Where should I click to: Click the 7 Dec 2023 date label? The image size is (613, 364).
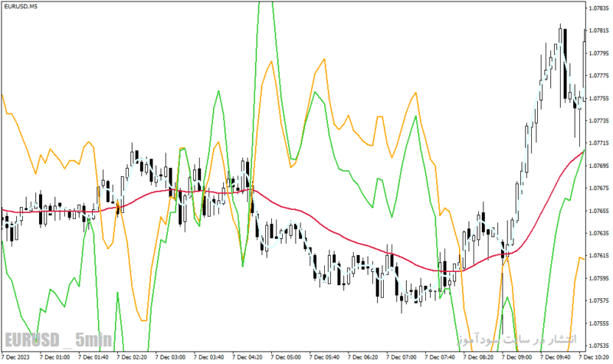15,357
